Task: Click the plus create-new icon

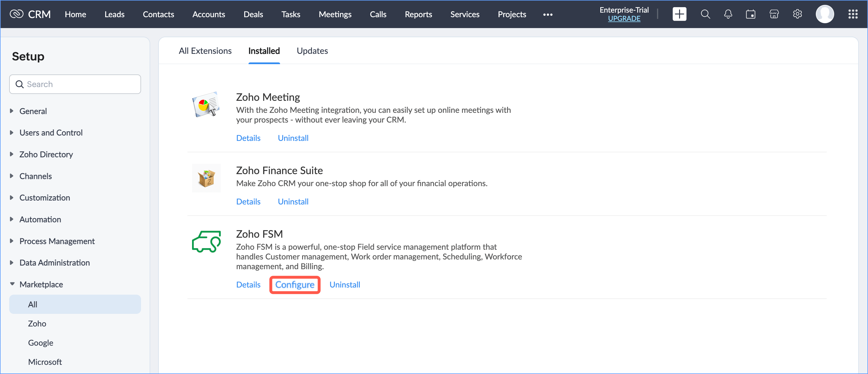Action: tap(679, 14)
